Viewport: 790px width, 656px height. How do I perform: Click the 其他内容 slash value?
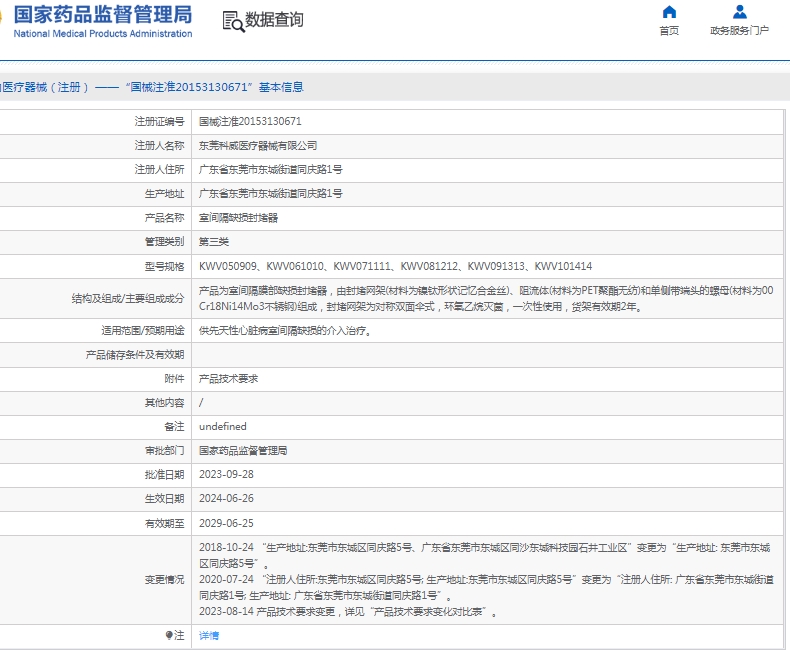point(201,403)
